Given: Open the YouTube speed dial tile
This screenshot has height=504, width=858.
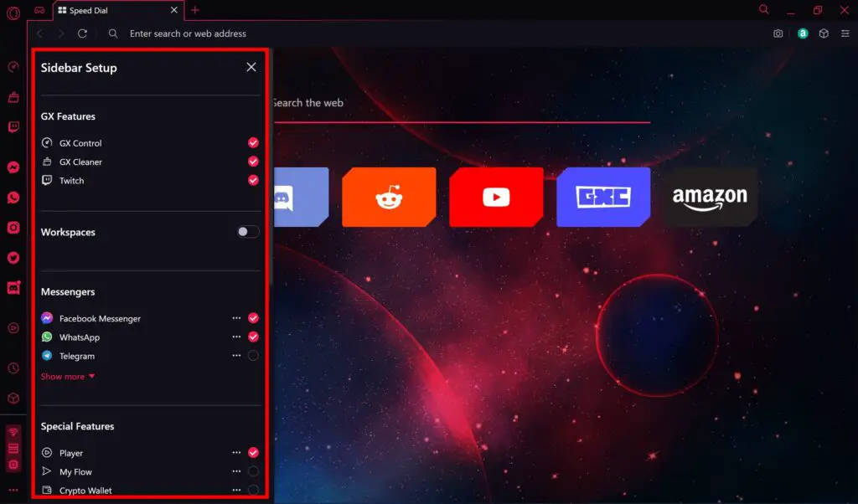Looking at the screenshot, I should click(x=496, y=198).
